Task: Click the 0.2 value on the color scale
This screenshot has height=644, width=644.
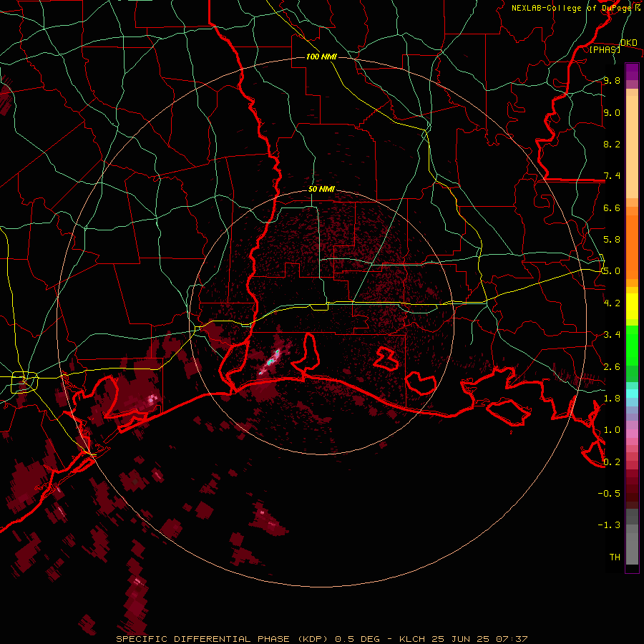Action: pos(612,462)
